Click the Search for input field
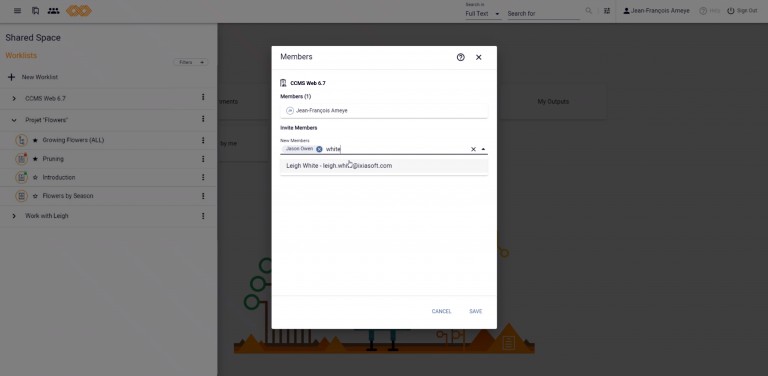The height and width of the screenshot is (376, 768). click(543, 14)
